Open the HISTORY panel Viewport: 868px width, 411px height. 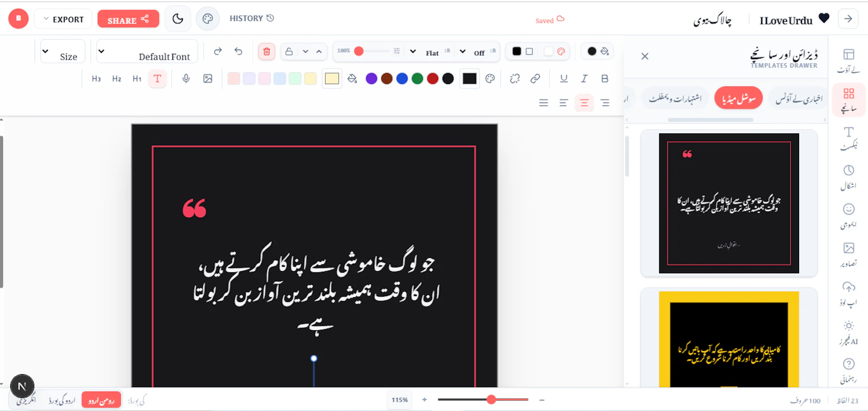(x=252, y=18)
